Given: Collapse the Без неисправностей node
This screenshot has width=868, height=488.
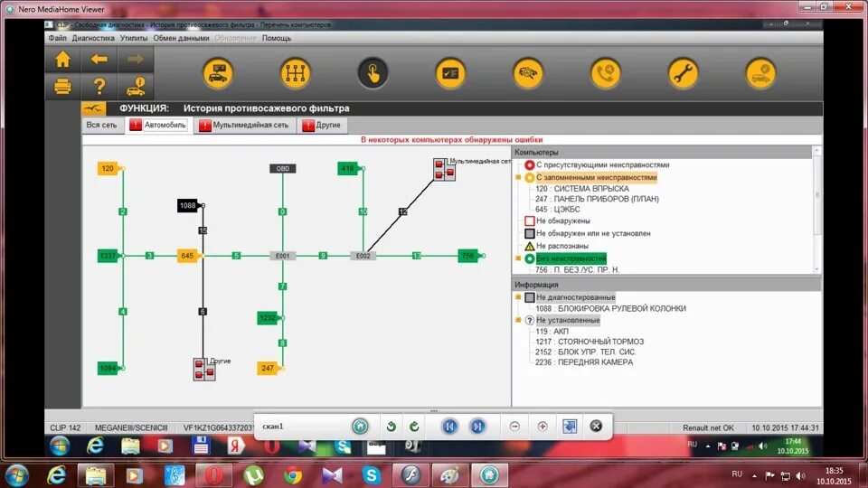Looking at the screenshot, I should pyautogui.click(x=518, y=258).
